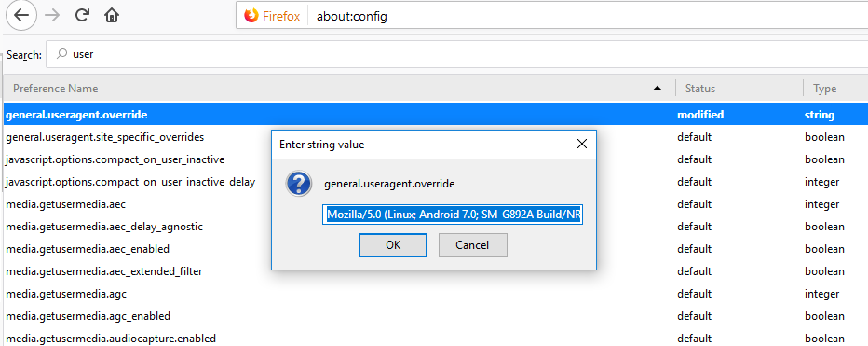Image resolution: width=868 pixels, height=346 pixels.
Task: Click the search magnifier icon
Action: click(x=62, y=54)
